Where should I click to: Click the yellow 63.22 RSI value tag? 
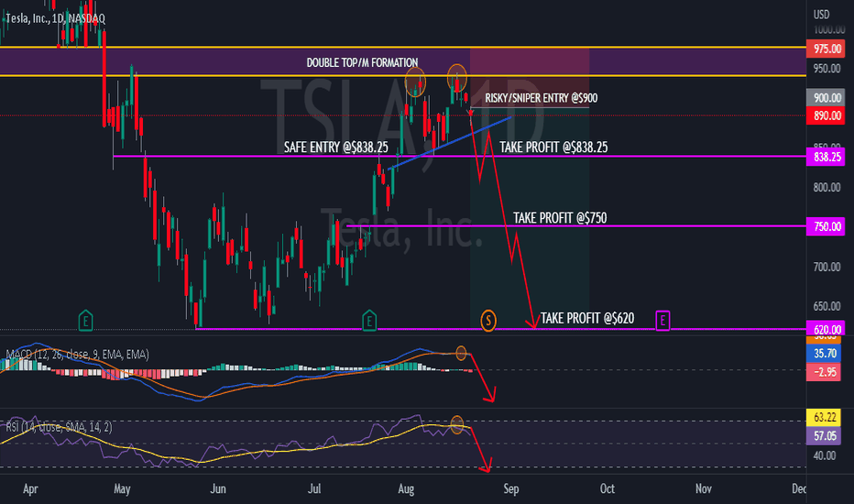point(824,417)
